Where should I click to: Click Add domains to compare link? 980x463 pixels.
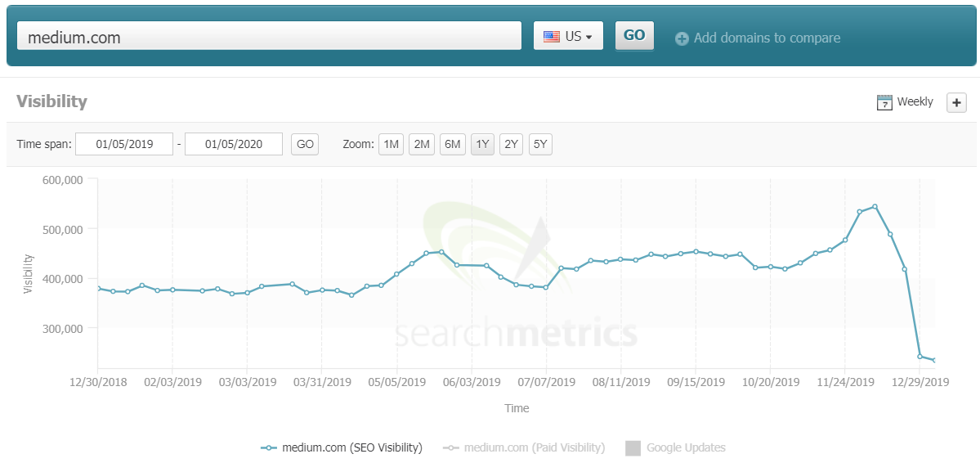tap(766, 38)
